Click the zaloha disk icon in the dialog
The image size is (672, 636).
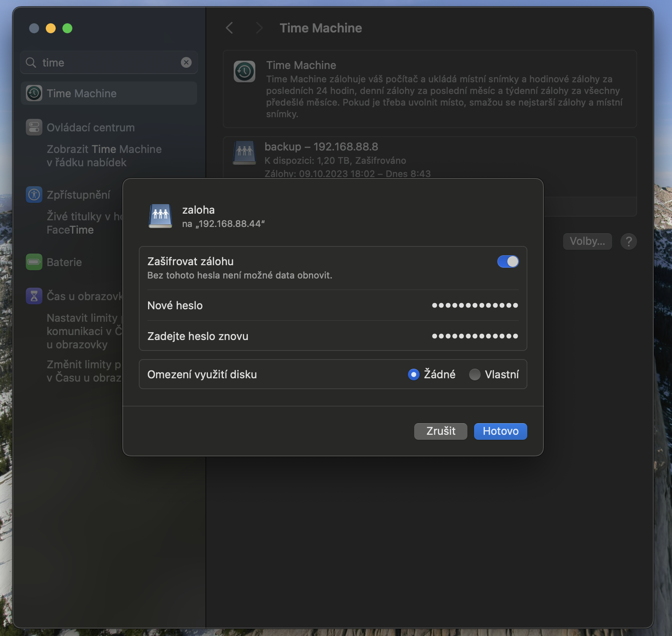coord(161,215)
